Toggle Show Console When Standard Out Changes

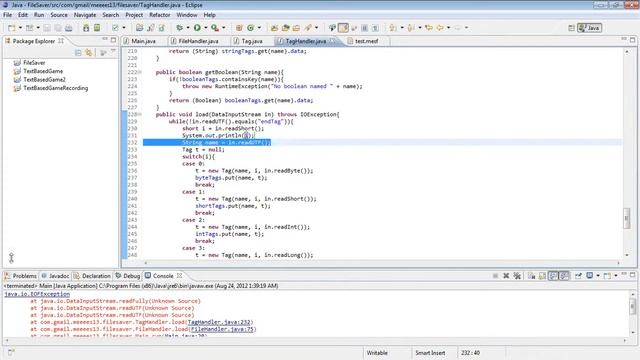click(553, 276)
